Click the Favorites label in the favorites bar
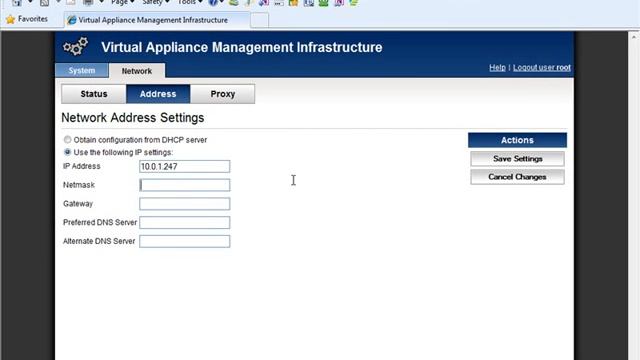Screen dimensions: 640x360 coord(33,19)
